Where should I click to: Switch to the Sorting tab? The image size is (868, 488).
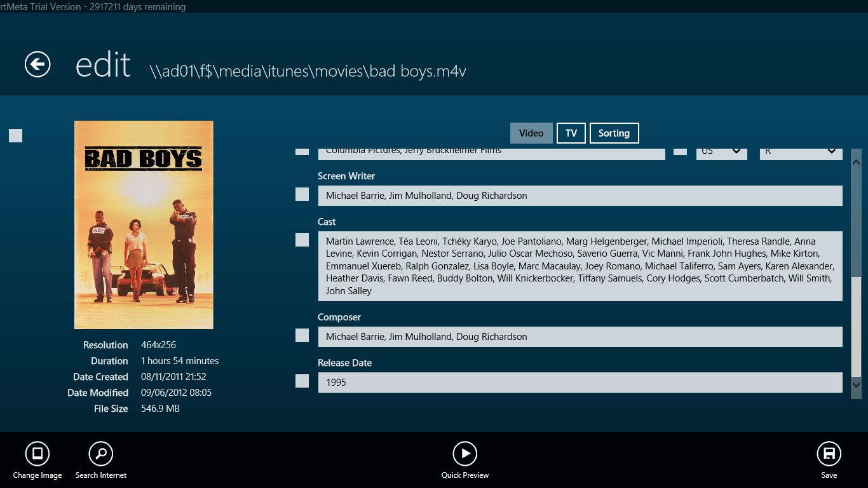[614, 133]
